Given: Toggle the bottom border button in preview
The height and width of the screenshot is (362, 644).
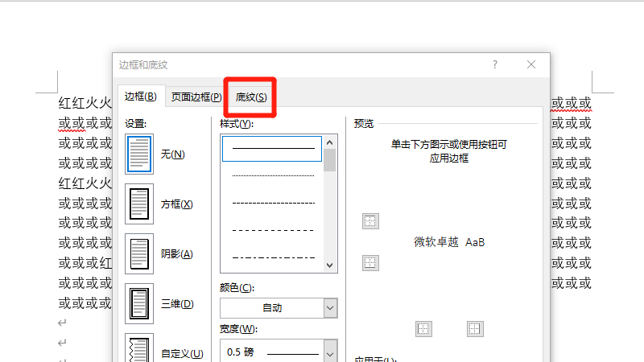Looking at the screenshot, I should point(370,262).
